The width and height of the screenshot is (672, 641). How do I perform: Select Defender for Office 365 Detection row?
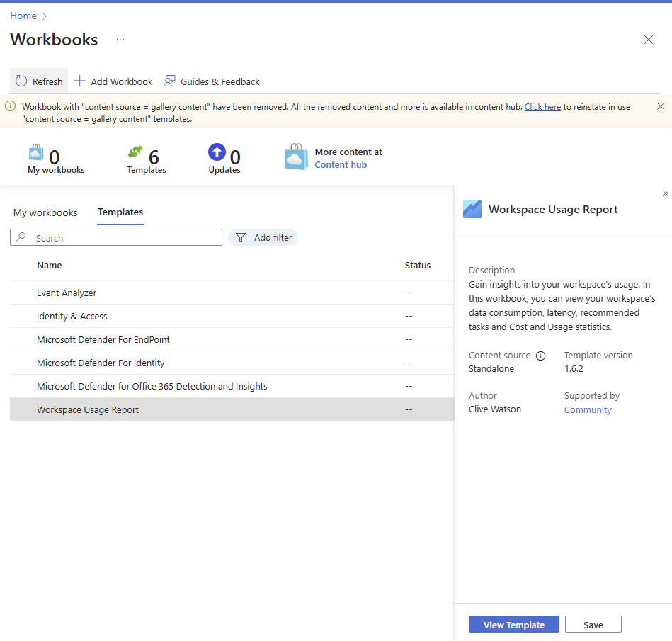(x=232, y=386)
